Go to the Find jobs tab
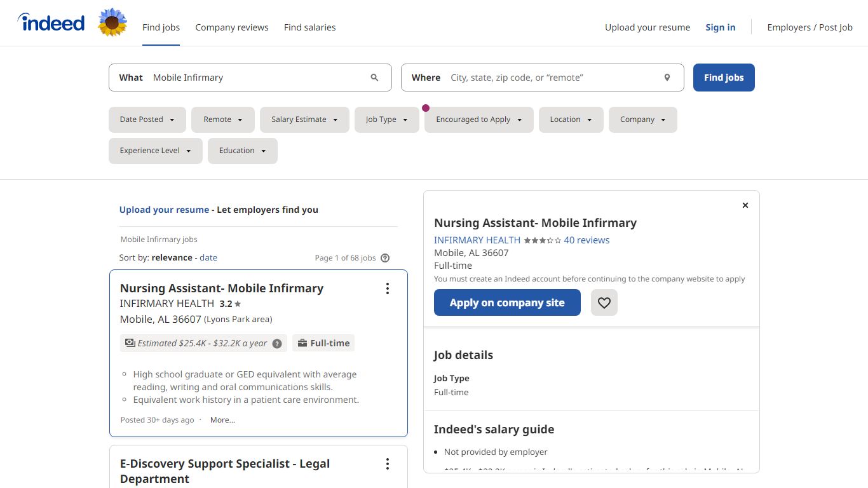The width and height of the screenshot is (868, 488). [x=161, y=27]
